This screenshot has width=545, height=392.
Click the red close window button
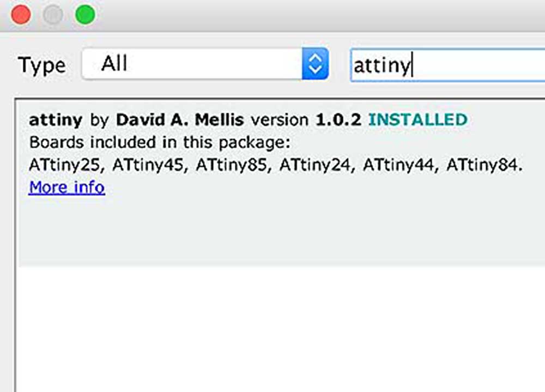coord(21,15)
